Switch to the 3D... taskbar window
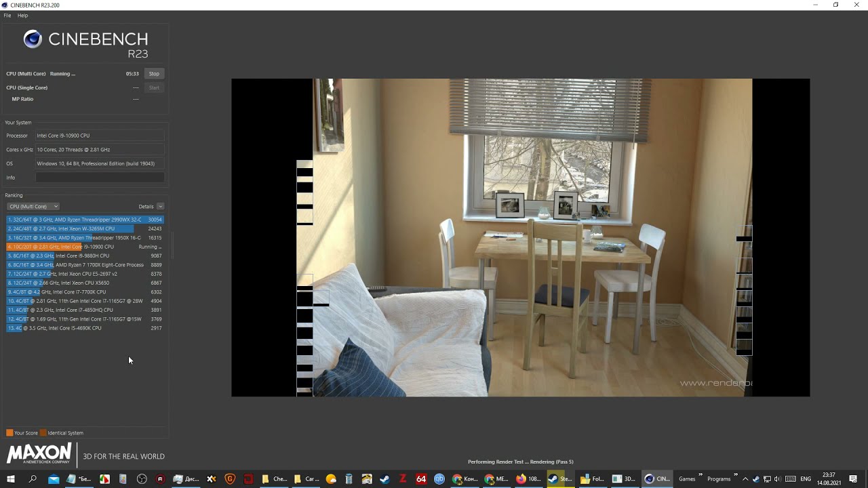The width and height of the screenshot is (868, 488). 624,479
